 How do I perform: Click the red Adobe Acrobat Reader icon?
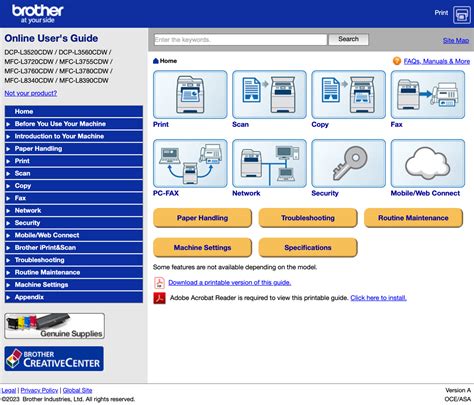(x=159, y=298)
